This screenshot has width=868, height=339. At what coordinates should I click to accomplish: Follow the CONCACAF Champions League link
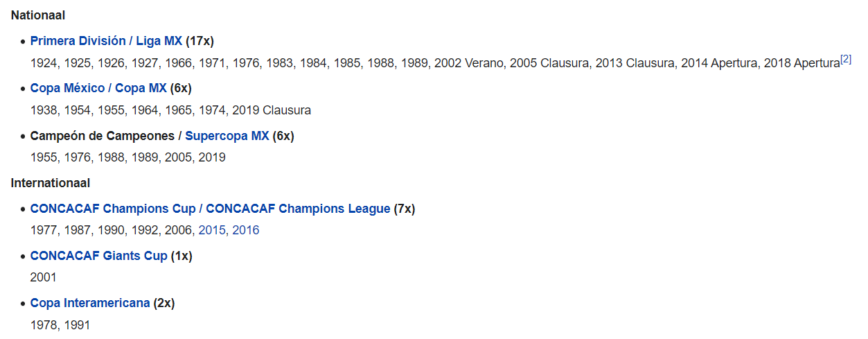point(298,209)
